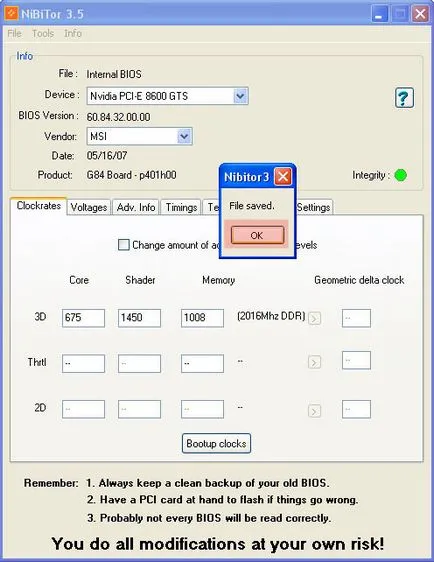The image size is (434, 562).
Task: Switch to the Voltages tab
Action: [89, 207]
